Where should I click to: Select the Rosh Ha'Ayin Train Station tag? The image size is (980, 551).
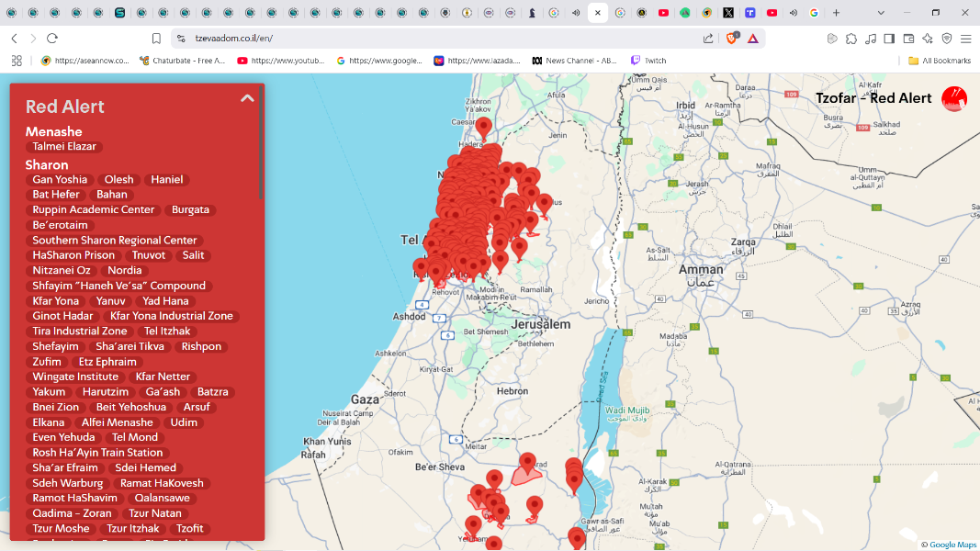click(97, 453)
